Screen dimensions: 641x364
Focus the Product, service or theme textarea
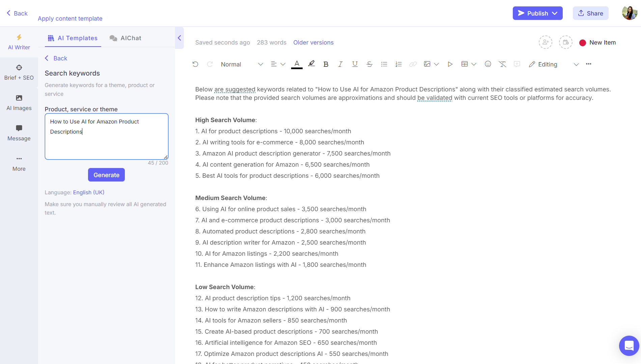(x=107, y=136)
